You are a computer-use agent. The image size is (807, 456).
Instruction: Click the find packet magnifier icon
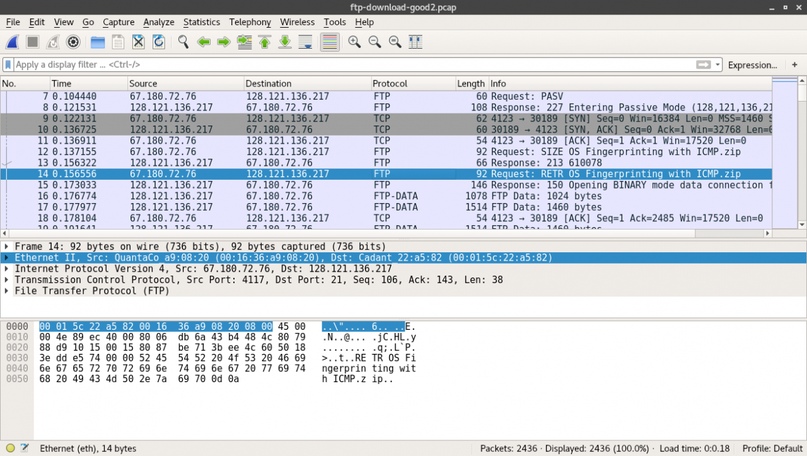pos(183,42)
